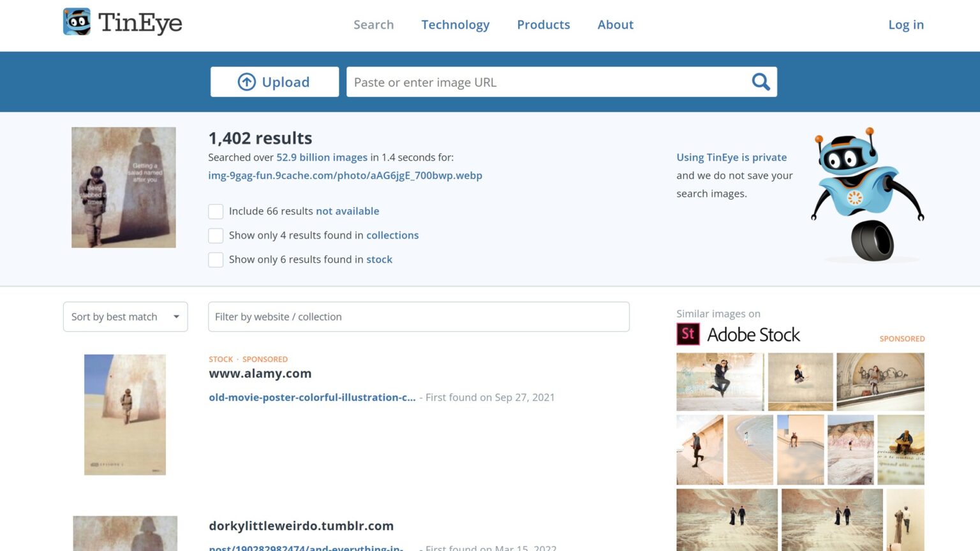Open the alamy.com result thumbnail

125,415
